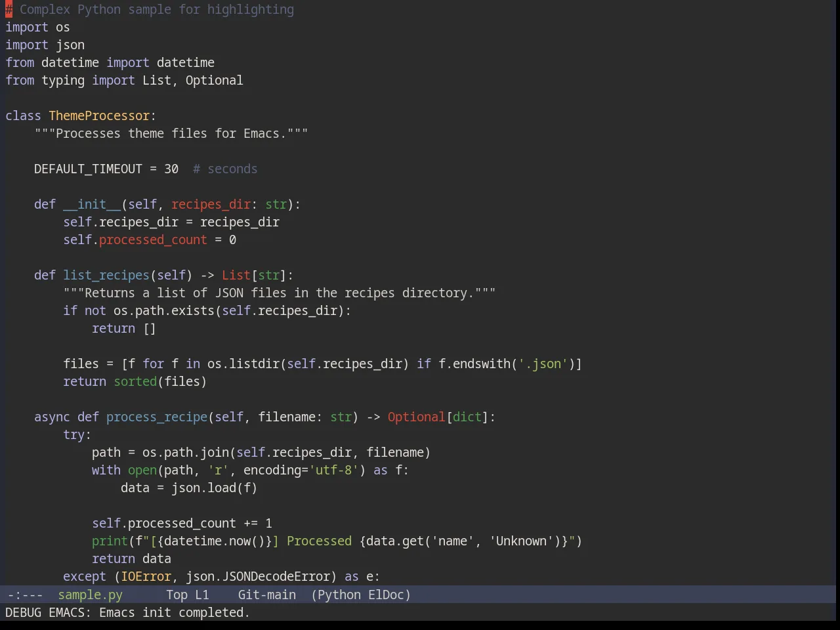This screenshot has height=630, width=840.
Task: Click the 'filename: str' parameter
Action: [x=304, y=417]
